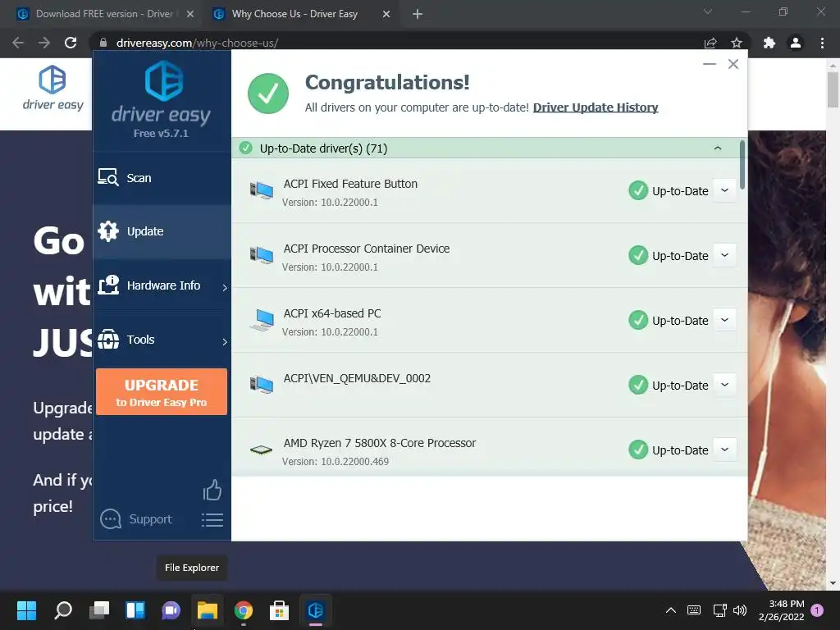Collapse the Up-to-Date driver(s) list

tap(717, 148)
